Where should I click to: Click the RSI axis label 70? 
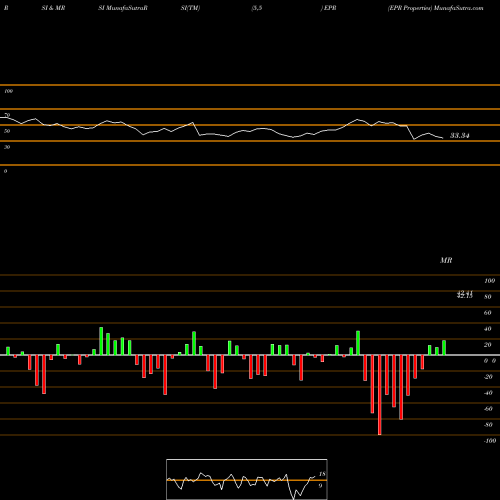[x=7, y=115]
